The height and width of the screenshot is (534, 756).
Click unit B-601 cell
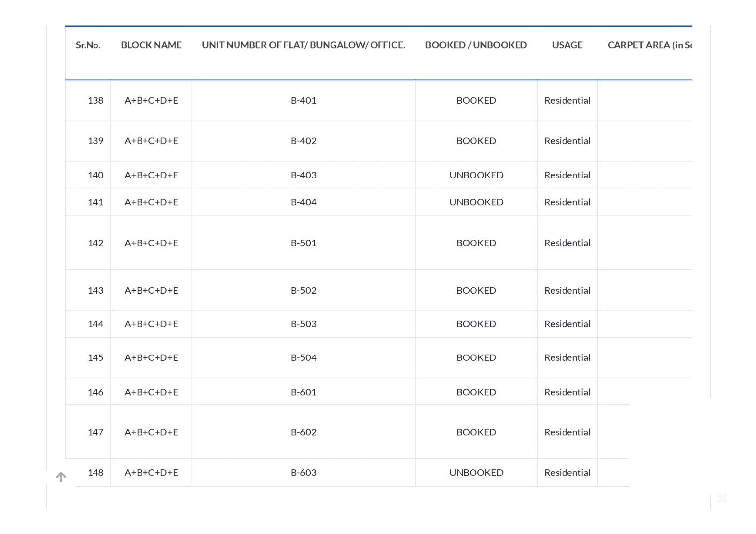[x=303, y=392]
